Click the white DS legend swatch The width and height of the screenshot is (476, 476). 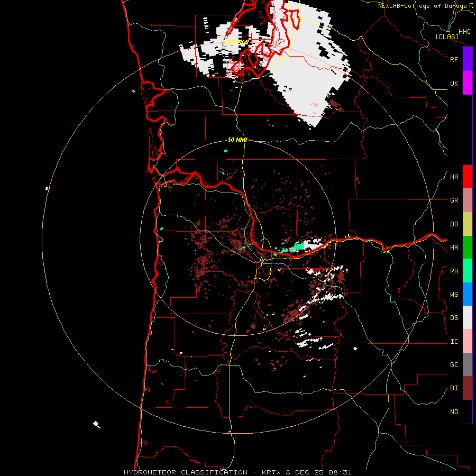pos(467,317)
